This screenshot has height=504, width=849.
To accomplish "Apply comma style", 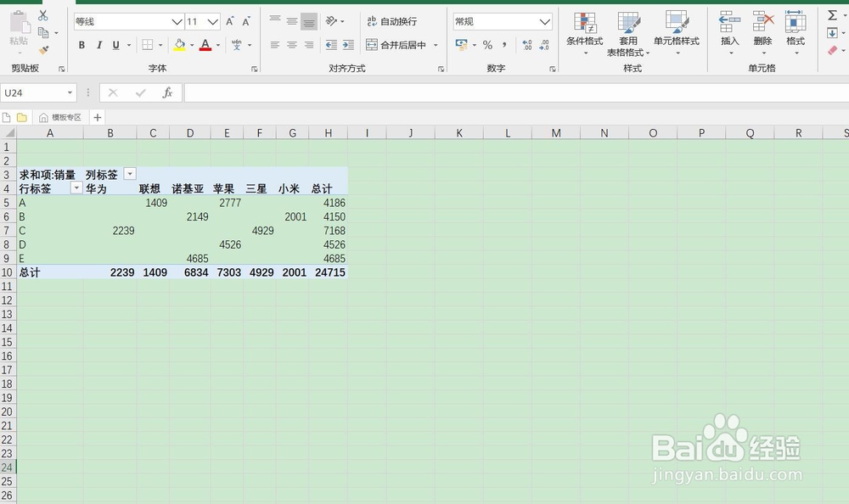I will click(x=504, y=45).
